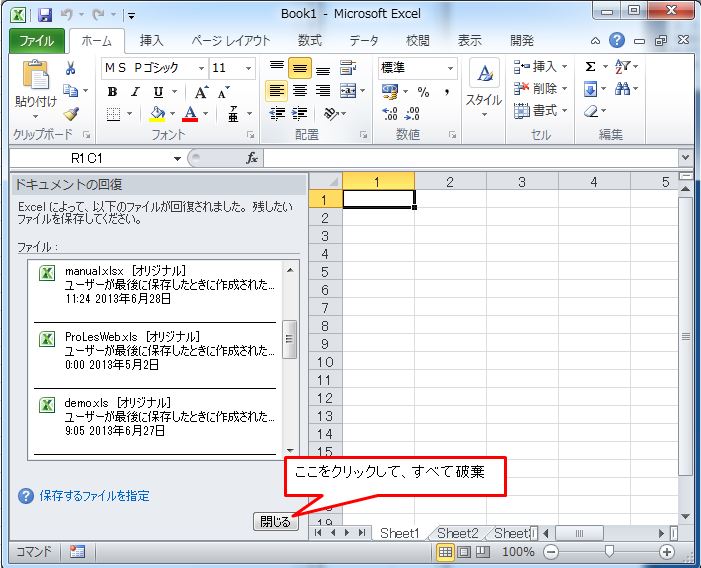Apply percent style
The width and height of the screenshot is (701, 568).
(x=423, y=92)
